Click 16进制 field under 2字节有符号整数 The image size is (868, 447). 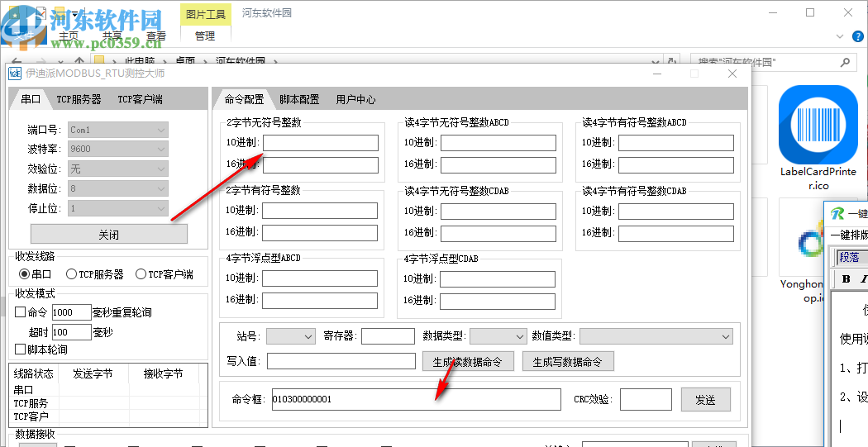pos(320,232)
